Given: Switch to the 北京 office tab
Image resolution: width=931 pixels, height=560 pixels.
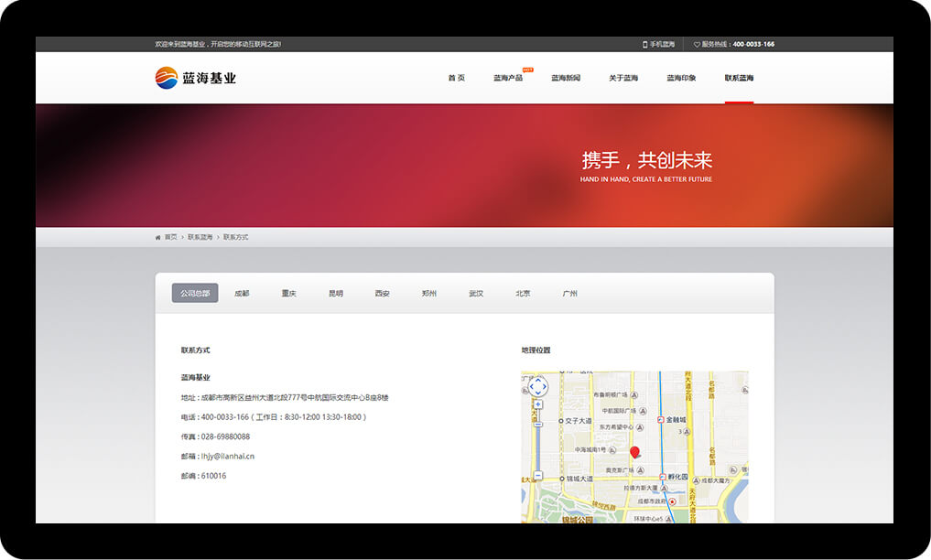Looking at the screenshot, I should [523, 294].
